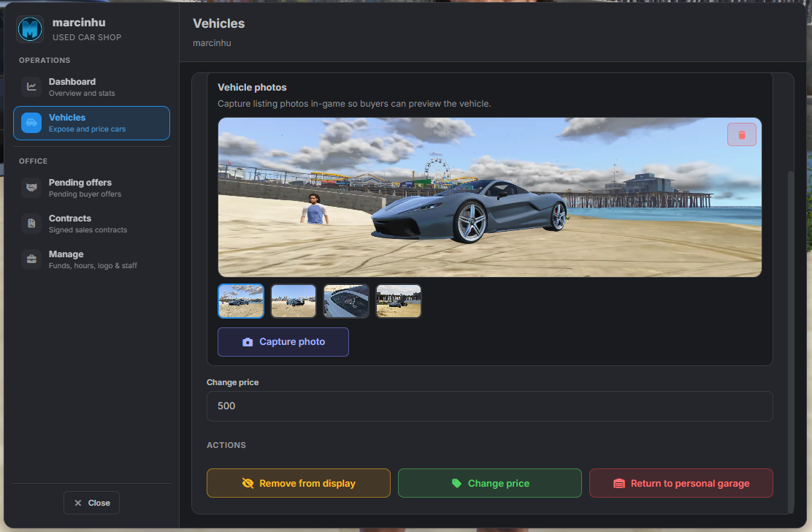
Task: Focus the Change price input field
Action: [x=490, y=406]
